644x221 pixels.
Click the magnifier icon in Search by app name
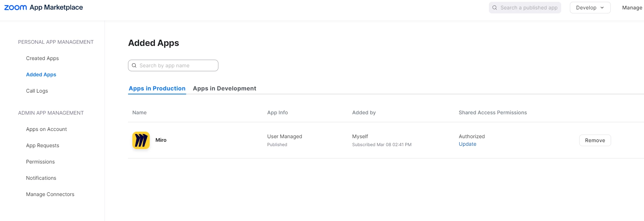tap(134, 65)
